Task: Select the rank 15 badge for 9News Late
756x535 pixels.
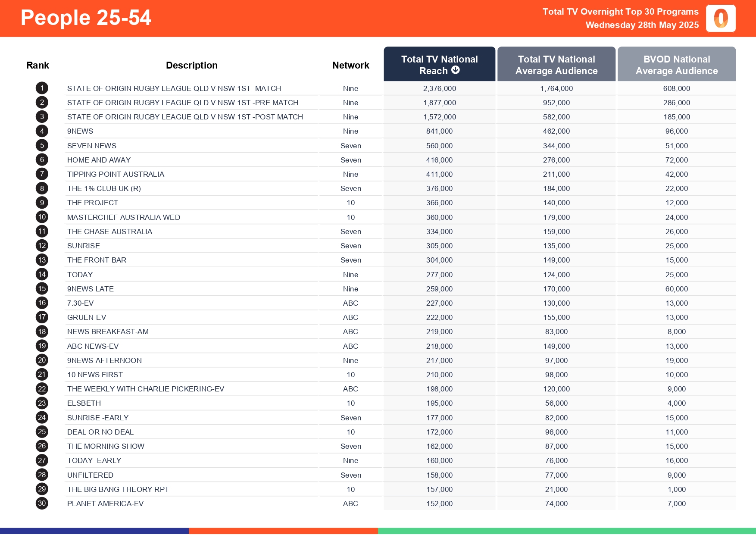Action: point(42,288)
